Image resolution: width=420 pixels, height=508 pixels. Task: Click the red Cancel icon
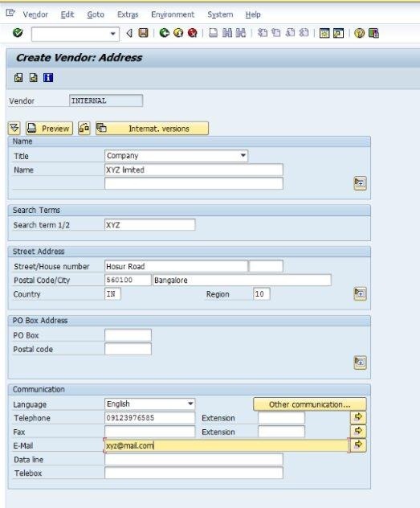pos(192,33)
